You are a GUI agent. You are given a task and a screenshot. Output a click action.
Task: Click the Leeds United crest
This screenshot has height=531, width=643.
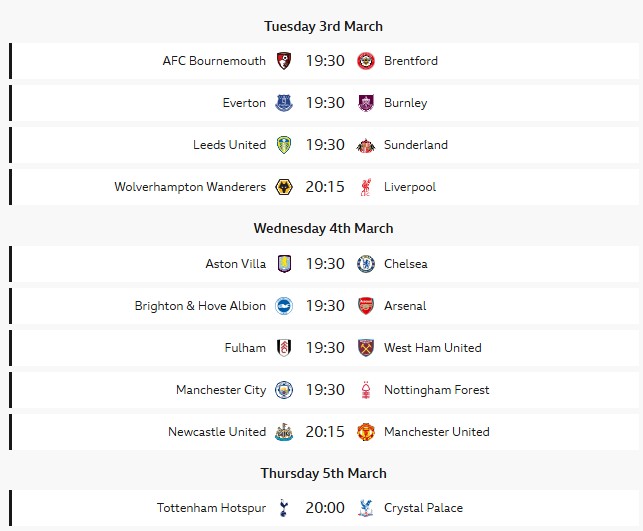(x=284, y=145)
